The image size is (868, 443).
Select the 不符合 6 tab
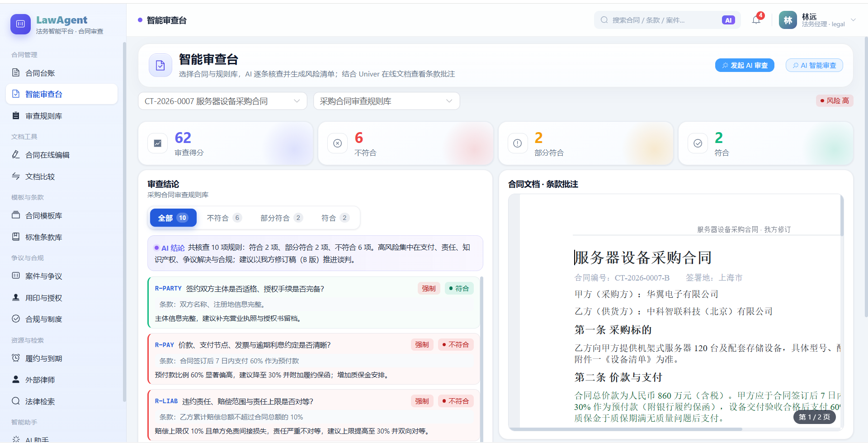point(224,218)
